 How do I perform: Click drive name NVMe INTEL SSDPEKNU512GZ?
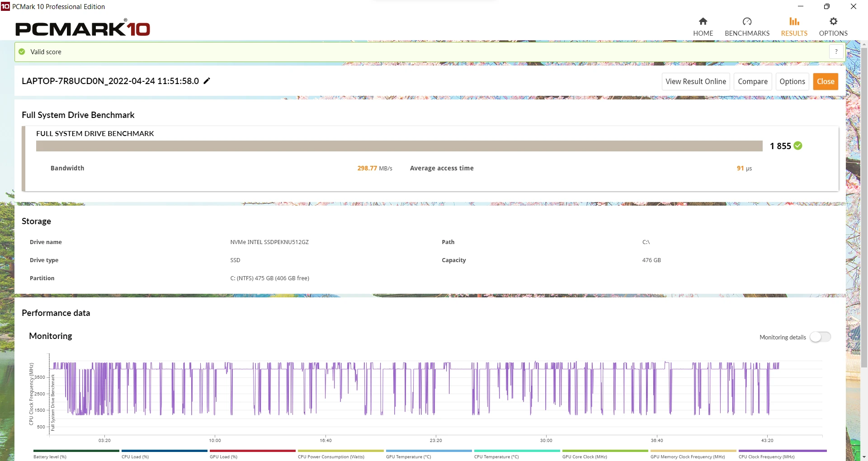pos(269,242)
